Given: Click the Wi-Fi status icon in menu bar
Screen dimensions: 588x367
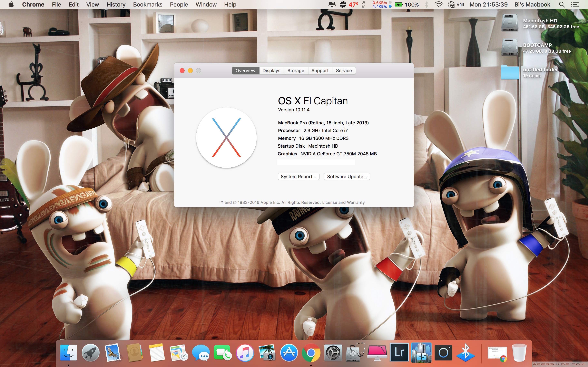Looking at the screenshot, I should 438,5.
